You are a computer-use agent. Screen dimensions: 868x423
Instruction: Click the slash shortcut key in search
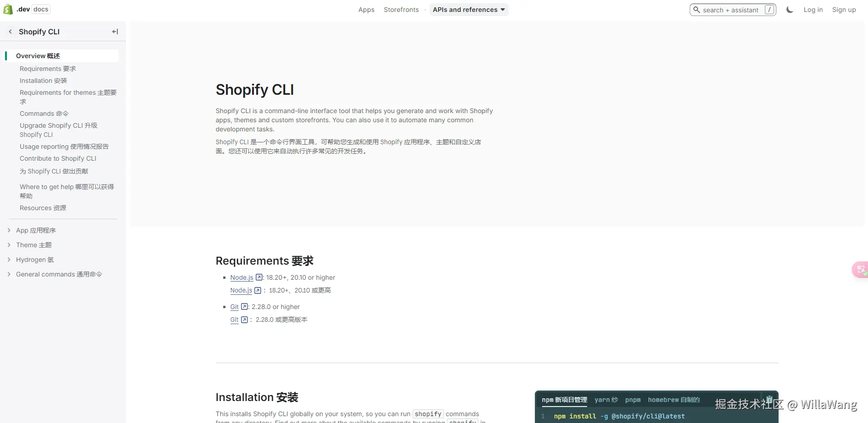click(x=769, y=10)
